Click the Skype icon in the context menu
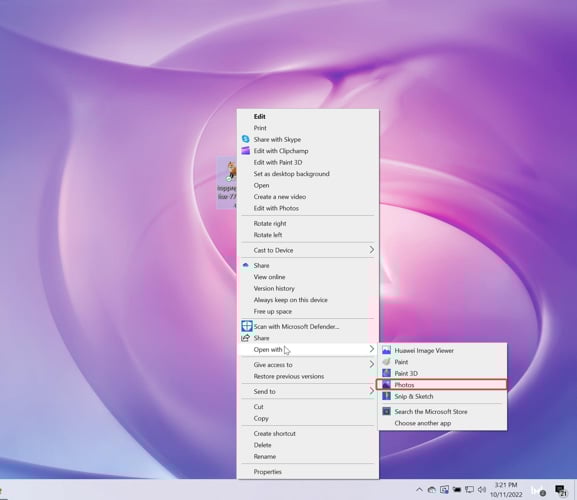 [x=245, y=139]
